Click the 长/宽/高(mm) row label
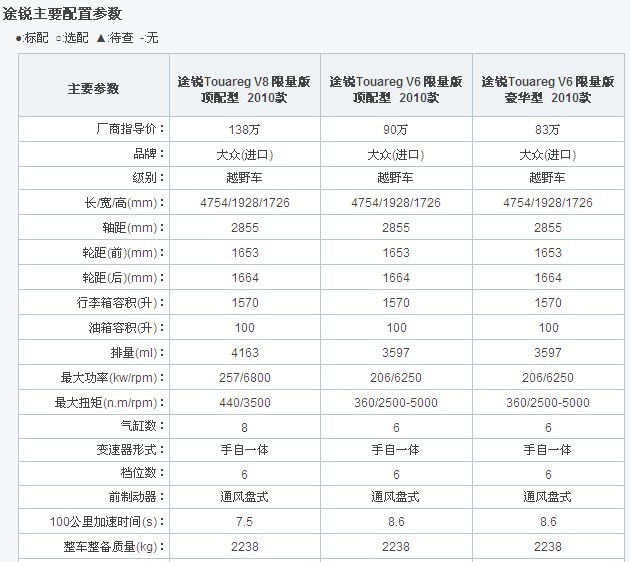This screenshot has height=562, width=630. [x=125, y=203]
